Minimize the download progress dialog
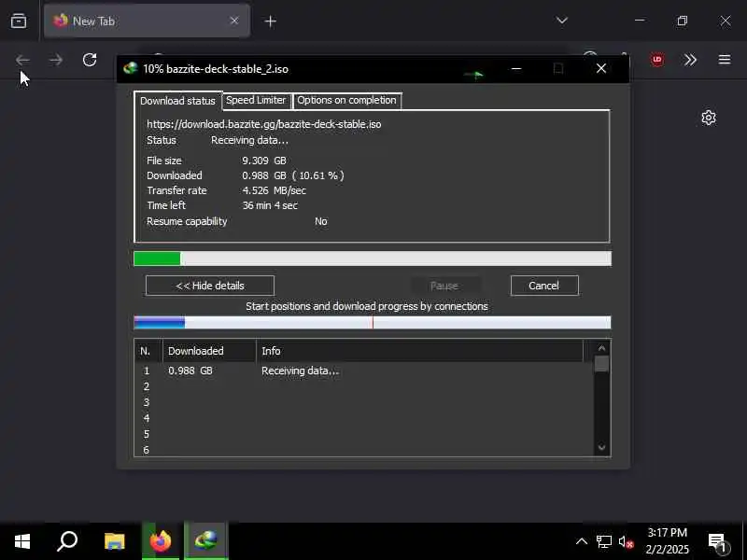 click(516, 68)
